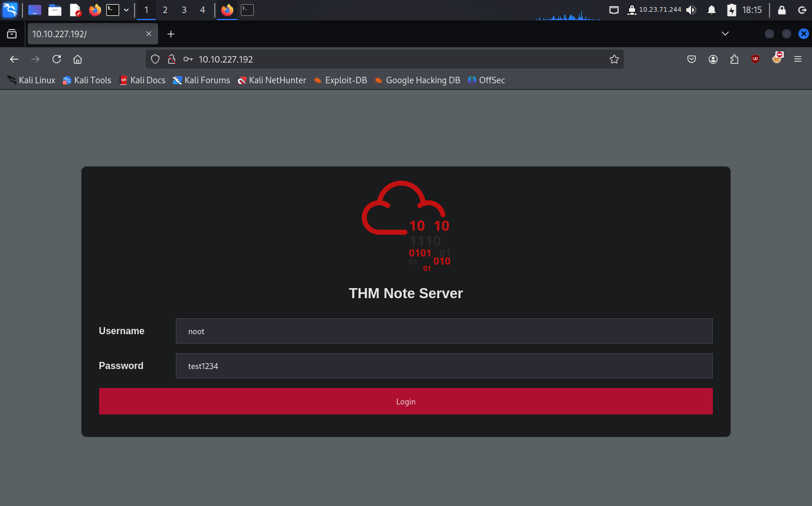Click the tracking protection shield icon
Screen dimensions: 812x506
155,59
